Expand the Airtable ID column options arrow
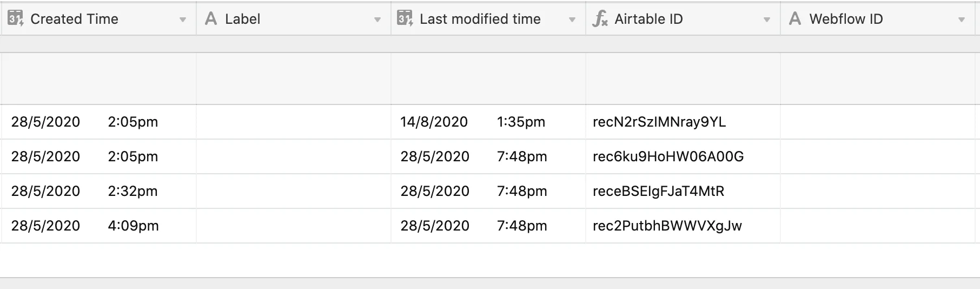The width and height of the screenshot is (980, 289). 767,20
